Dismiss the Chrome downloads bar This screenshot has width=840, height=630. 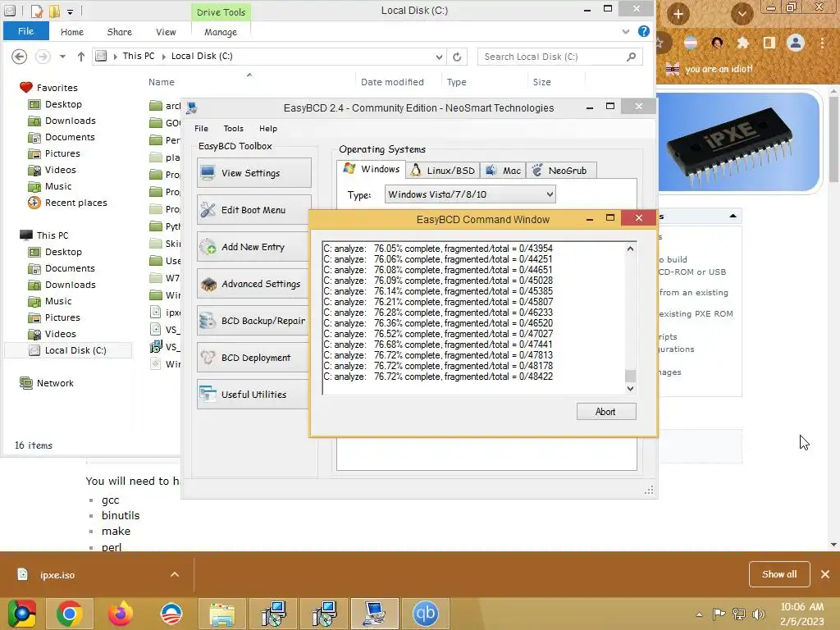click(825, 574)
